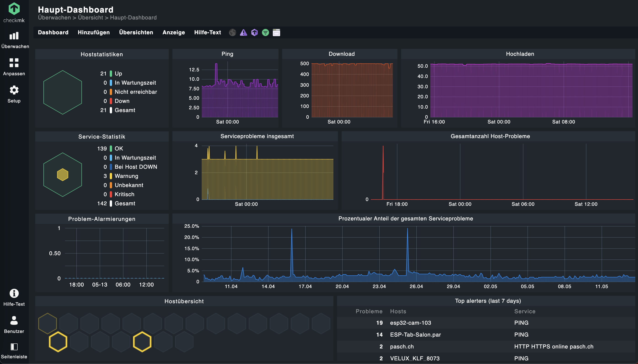Click the dim yellow-outlined hexagon in Hostübersicht

tap(48, 324)
